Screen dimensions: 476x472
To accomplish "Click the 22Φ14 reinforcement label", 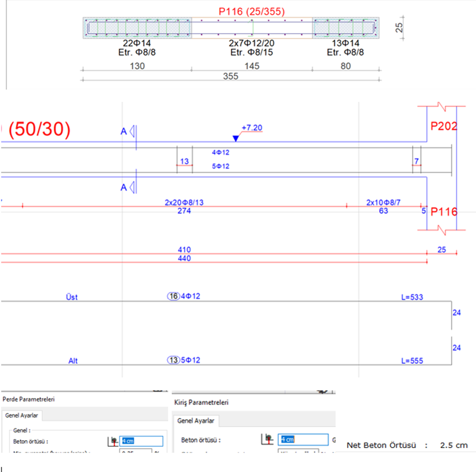I will [x=137, y=43].
